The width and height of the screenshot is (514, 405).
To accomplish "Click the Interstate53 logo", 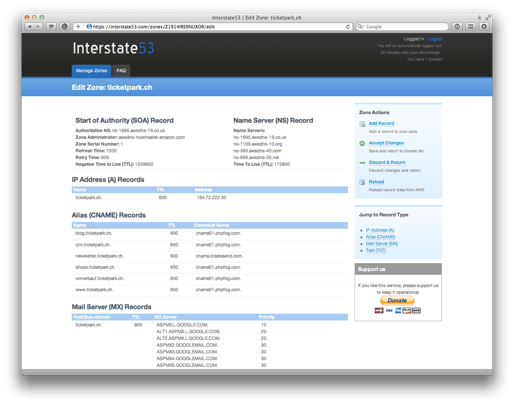I will tap(113, 48).
